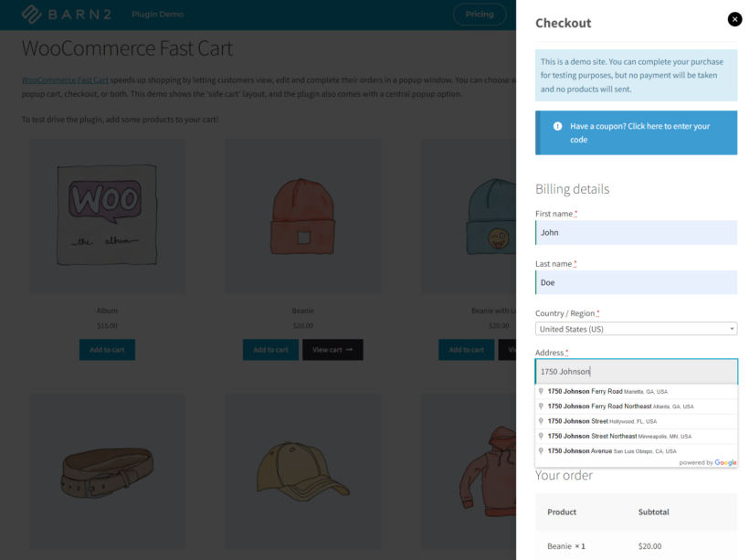Click the Address input field
Image resolution: width=749 pixels, height=560 pixels.
coord(636,371)
